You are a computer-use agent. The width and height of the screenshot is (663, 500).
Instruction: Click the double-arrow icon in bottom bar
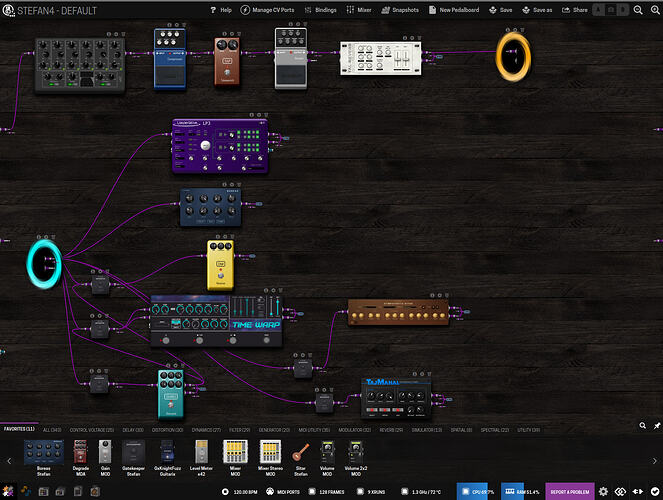click(x=638, y=492)
